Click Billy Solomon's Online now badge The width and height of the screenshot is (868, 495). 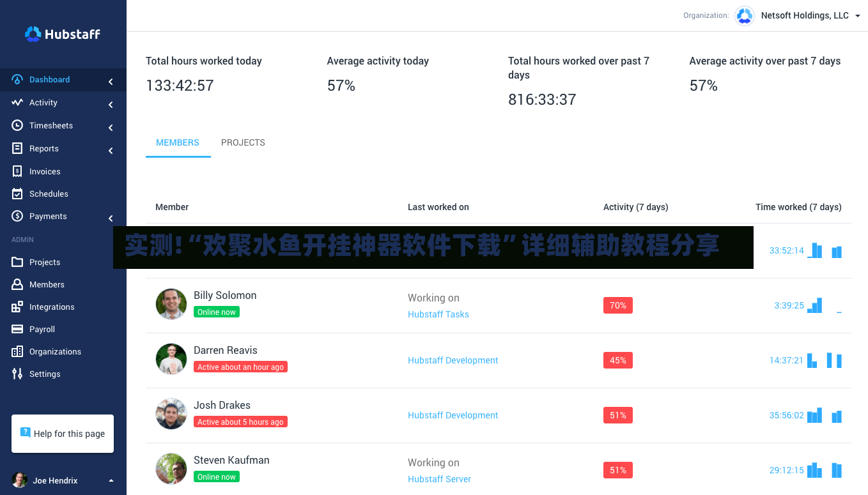217,312
